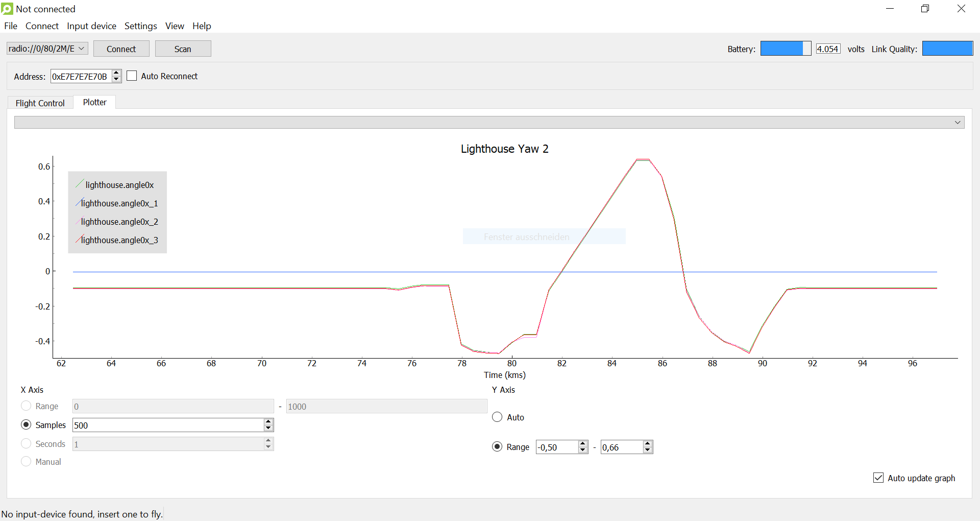Enable the Auto Reconnect checkbox

(x=132, y=76)
